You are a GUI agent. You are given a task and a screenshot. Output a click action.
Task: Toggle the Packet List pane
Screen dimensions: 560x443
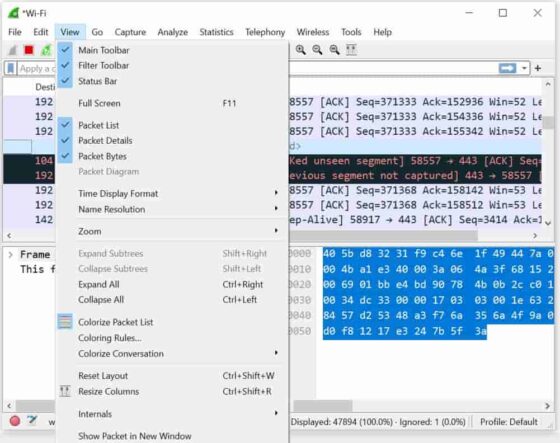pyautogui.click(x=172, y=125)
